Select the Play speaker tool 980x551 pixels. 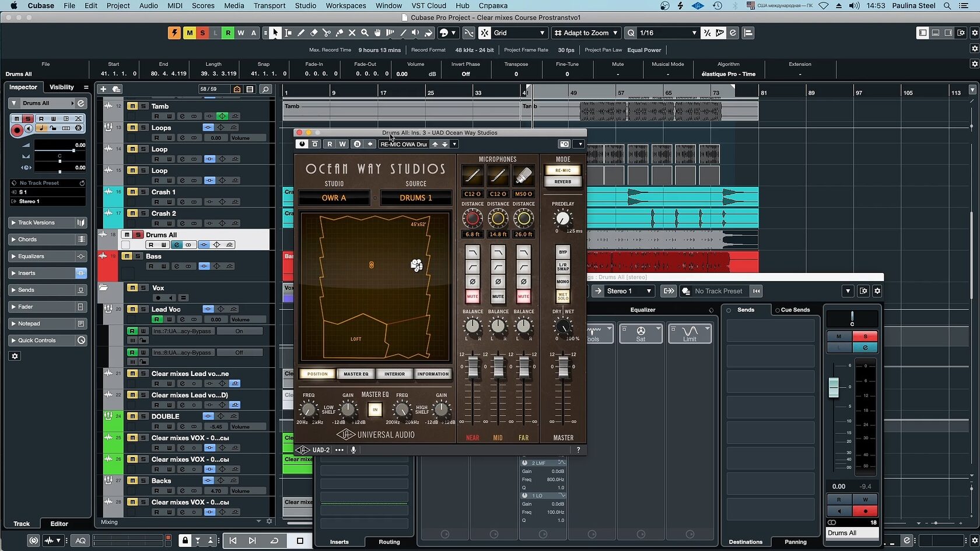tap(416, 33)
